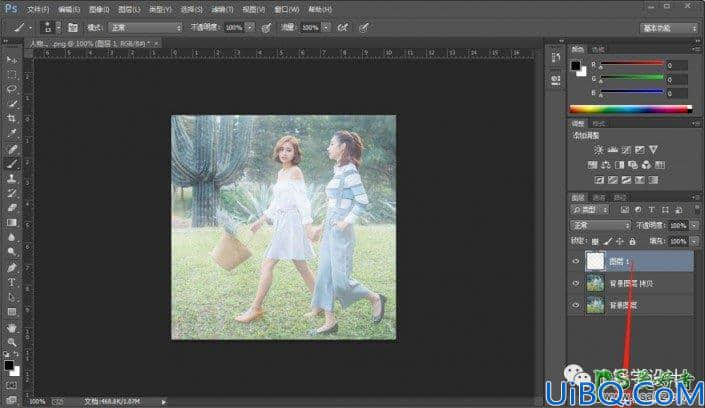The height and width of the screenshot is (408, 705).
Task: Select the Blur tool
Action: click(12, 238)
